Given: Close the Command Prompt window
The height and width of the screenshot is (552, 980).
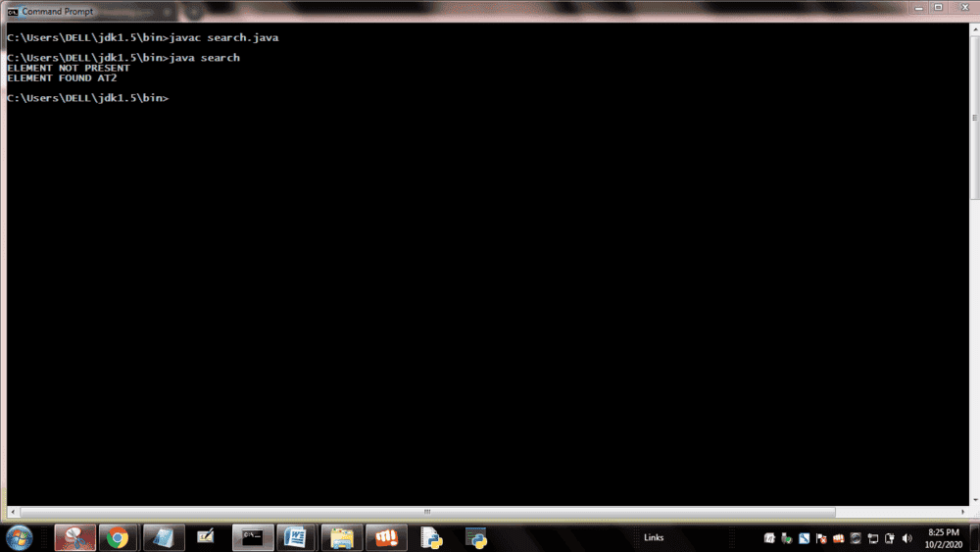Looking at the screenshot, I should pyautogui.click(x=964, y=8).
